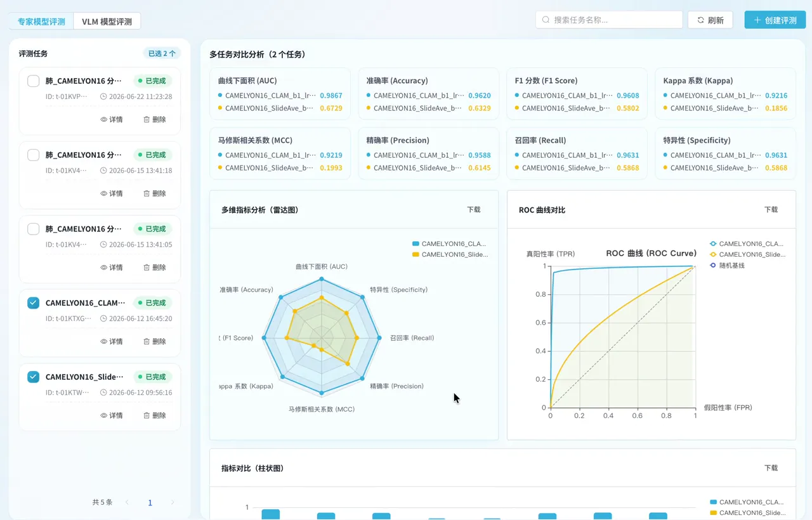Click the 马修斯相关系数 (MCC) card title
812x520 pixels.
tap(255, 140)
